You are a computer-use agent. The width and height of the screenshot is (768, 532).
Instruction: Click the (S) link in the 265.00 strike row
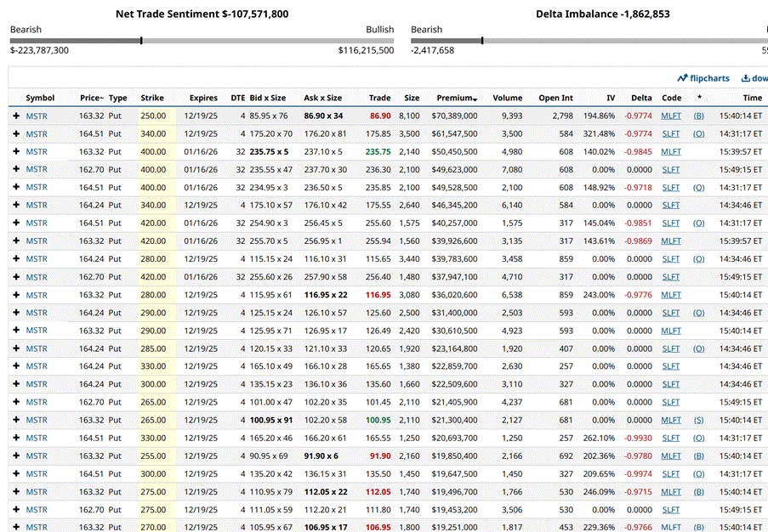(698, 420)
